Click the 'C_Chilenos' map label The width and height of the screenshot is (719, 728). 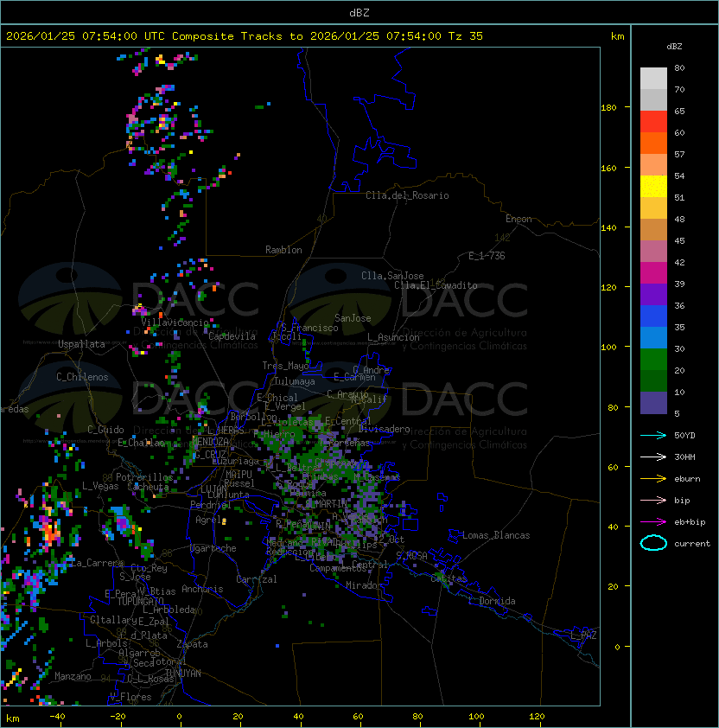pyautogui.click(x=82, y=377)
